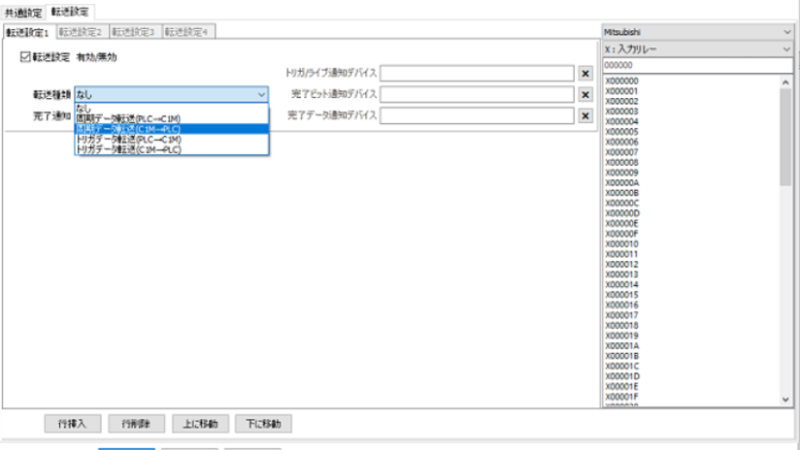This screenshot has width=800, height=450.
Task: Switch to the 共通設定 tab
Action: click(x=23, y=12)
